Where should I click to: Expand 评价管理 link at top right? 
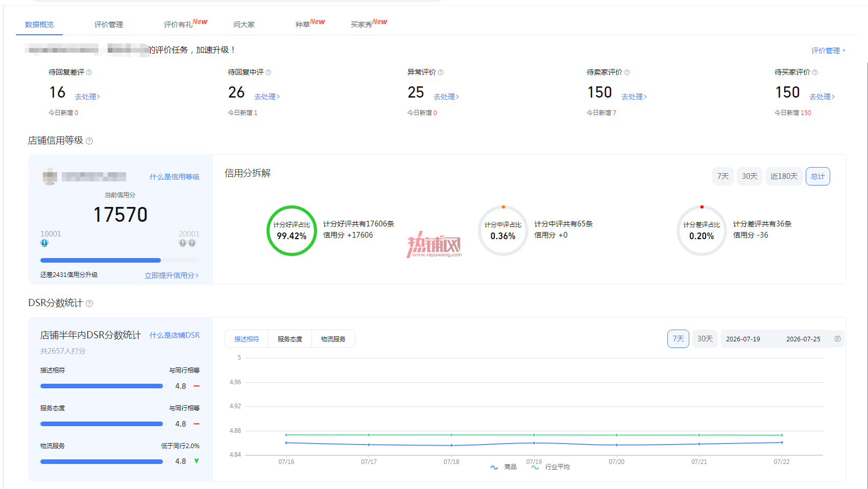click(828, 51)
